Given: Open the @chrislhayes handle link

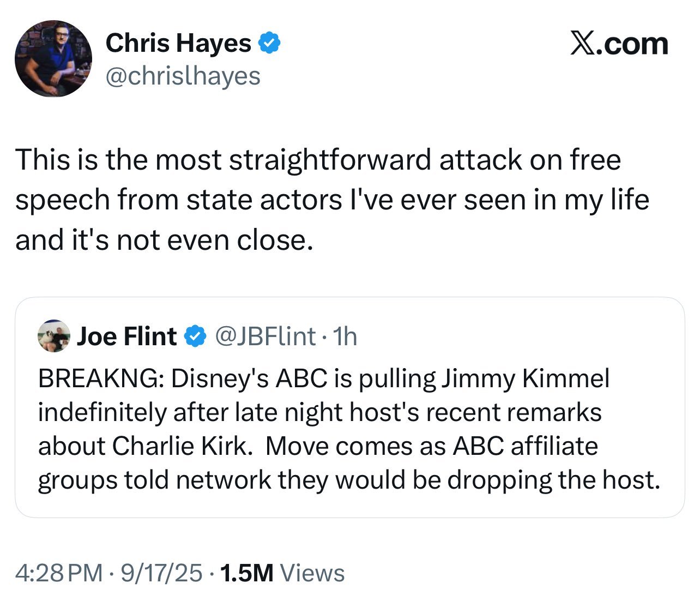Looking at the screenshot, I should click(x=183, y=76).
